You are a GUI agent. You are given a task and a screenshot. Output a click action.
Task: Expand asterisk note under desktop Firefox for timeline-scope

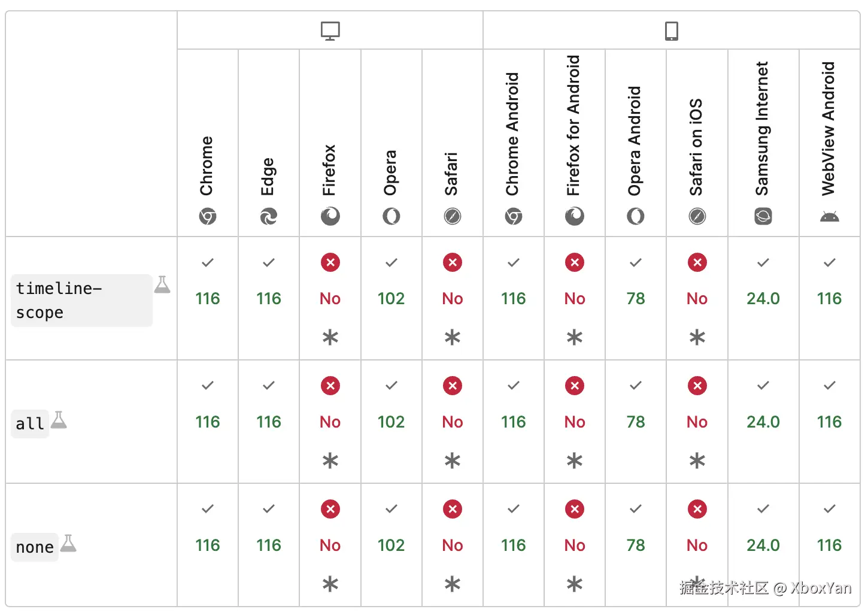(x=330, y=338)
